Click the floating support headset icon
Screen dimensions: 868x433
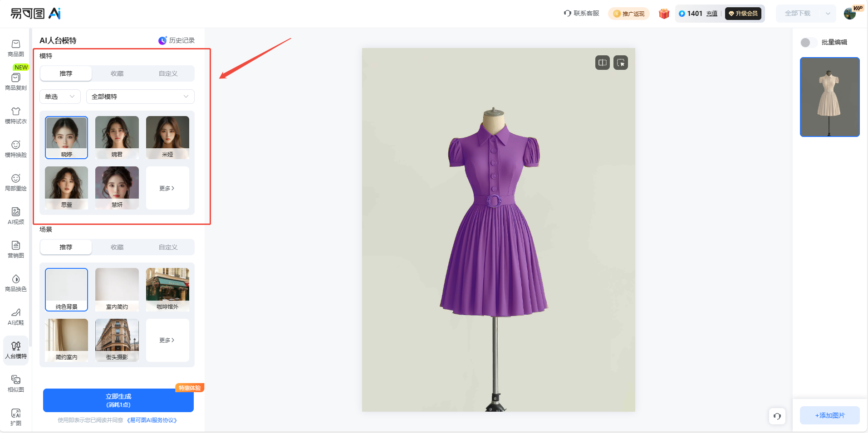tap(777, 416)
